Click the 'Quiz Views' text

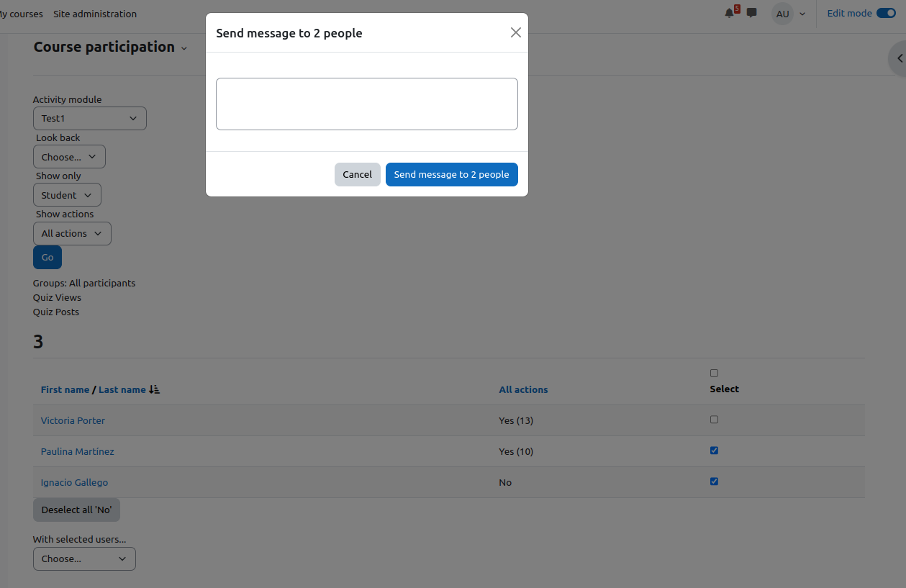click(x=57, y=297)
